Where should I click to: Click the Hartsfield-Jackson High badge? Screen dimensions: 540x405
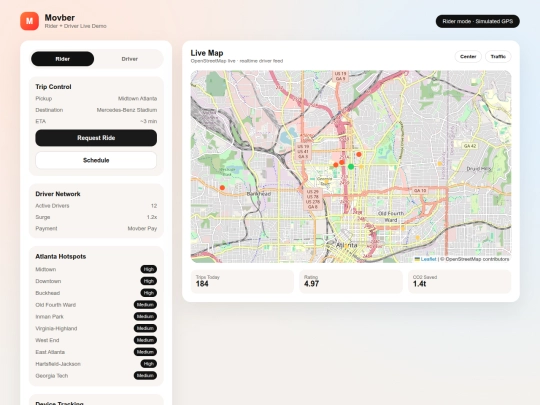148,364
